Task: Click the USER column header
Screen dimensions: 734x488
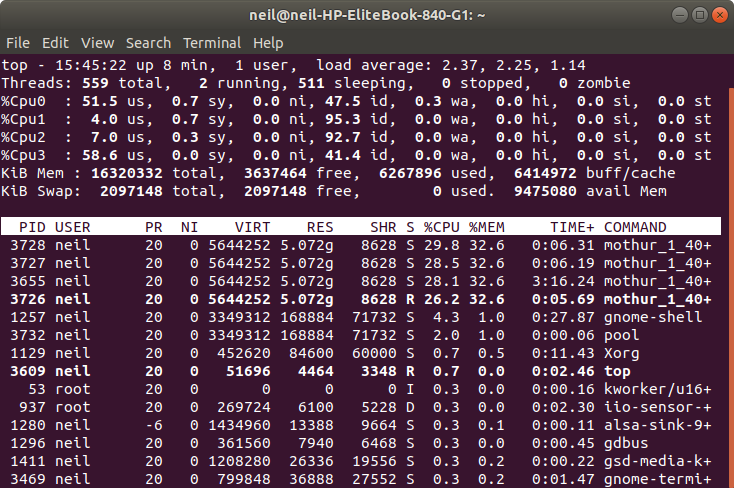Action: (x=73, y=227)
